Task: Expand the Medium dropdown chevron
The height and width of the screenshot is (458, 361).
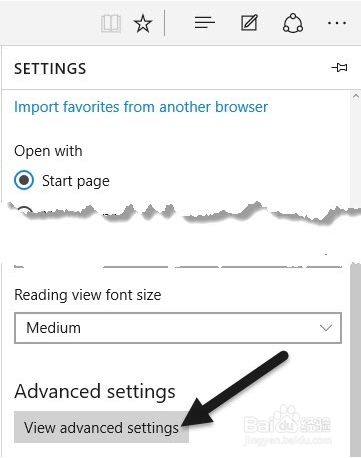Action: [x=326, y=328]
